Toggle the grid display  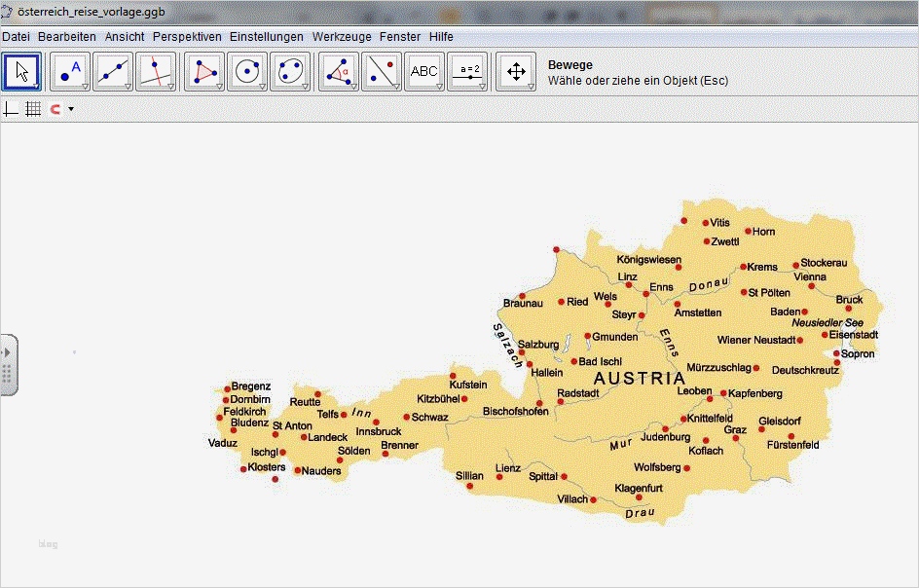coord(33,109)
